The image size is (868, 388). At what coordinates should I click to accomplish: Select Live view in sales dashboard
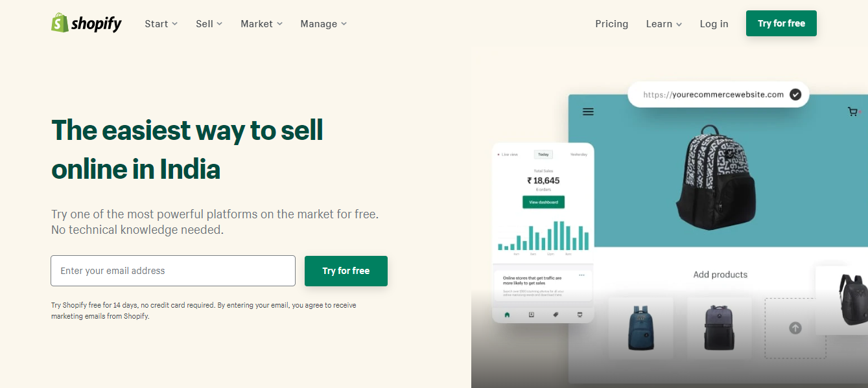(x=509, y=155)
